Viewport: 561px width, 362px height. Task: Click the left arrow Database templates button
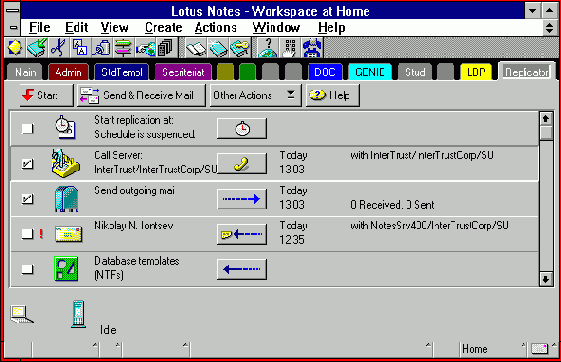242,269
